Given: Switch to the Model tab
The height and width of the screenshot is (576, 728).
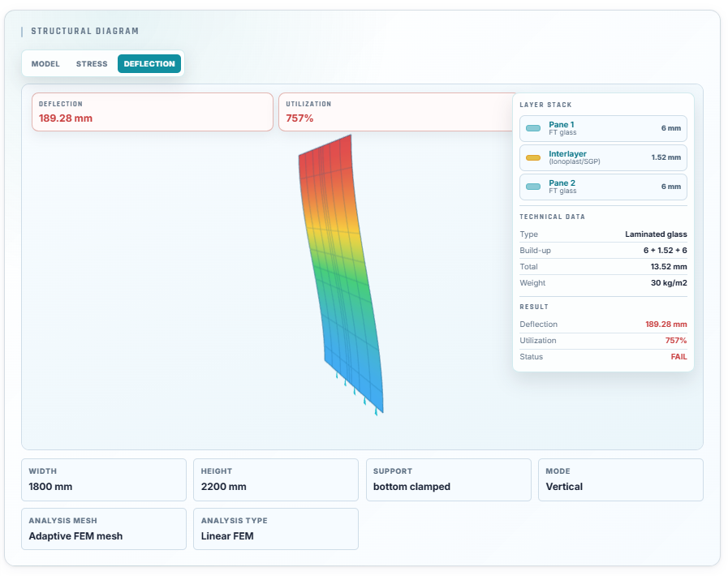Looking at the screenshot, I should [45, 63].
